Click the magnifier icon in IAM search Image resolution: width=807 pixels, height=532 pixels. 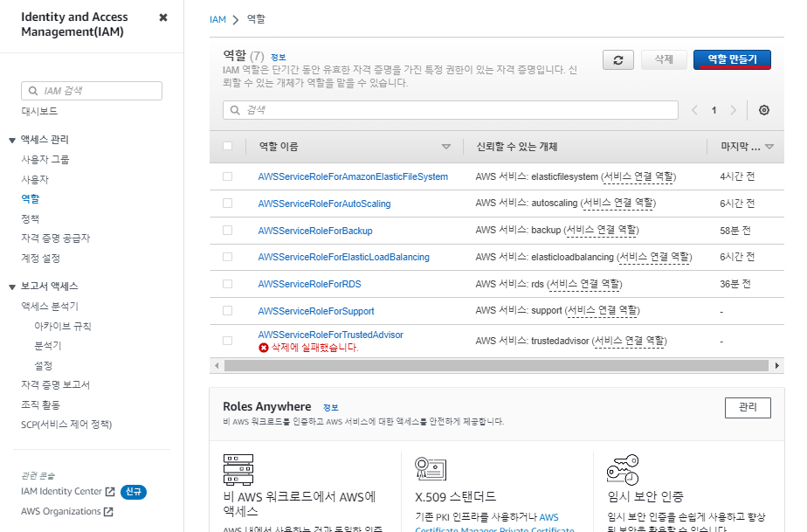[33, 91]
